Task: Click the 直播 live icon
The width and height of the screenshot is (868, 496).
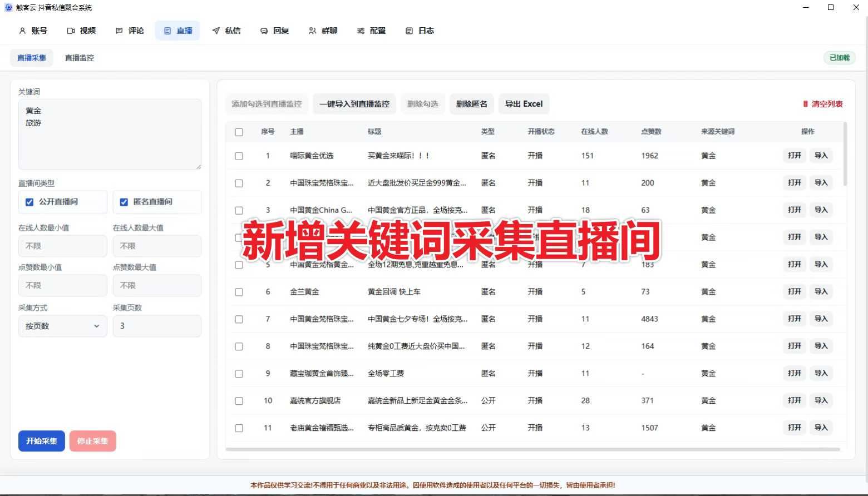Action: click(x=167, y=31)
